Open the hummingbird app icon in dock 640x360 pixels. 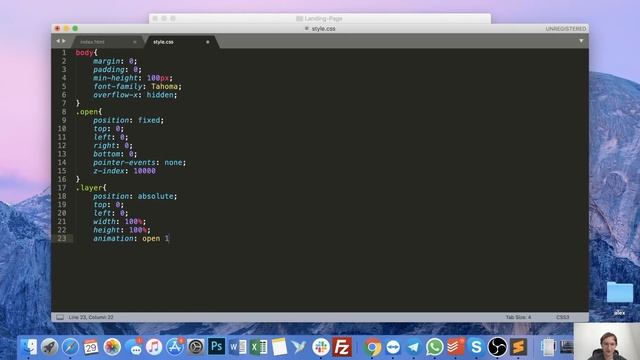300,347
